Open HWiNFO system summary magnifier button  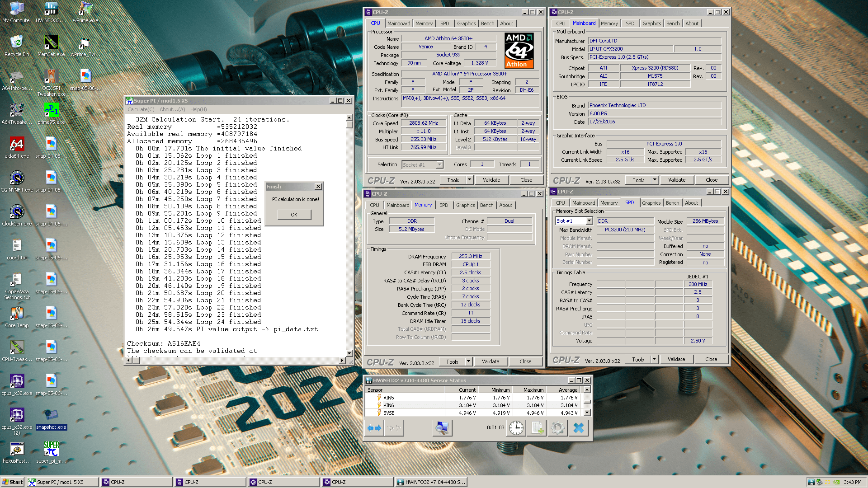point(442,428)
